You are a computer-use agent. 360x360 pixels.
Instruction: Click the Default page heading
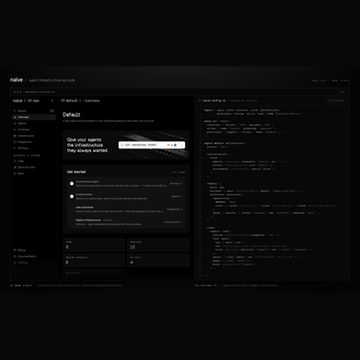point(71,115)
